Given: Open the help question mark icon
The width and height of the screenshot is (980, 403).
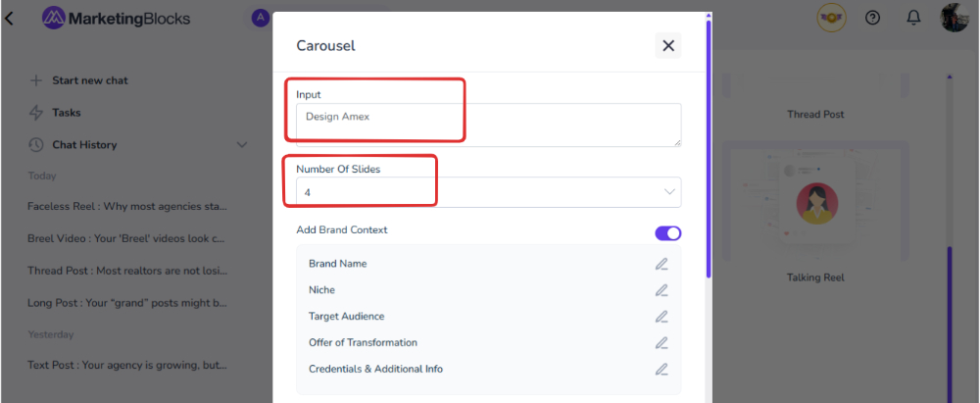Looking at the screenshot, I should (872, 18).
